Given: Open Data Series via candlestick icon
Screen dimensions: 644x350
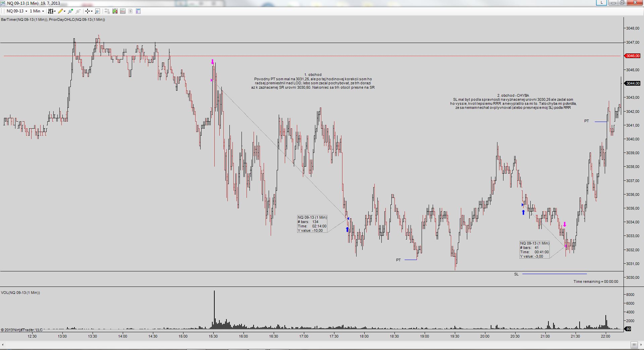Looking at the screenshot, I should click(115, 11).
